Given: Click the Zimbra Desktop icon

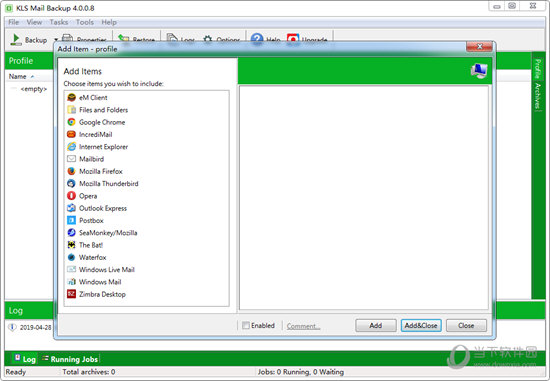Looking at the screenshot, I should [x=72, y=294].
